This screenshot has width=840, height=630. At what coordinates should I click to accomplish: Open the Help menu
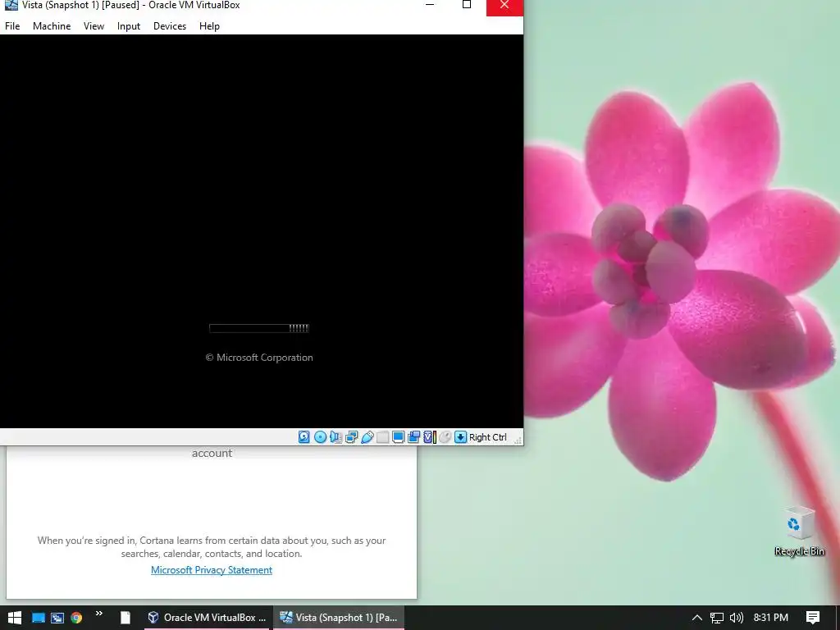[209, 26]
